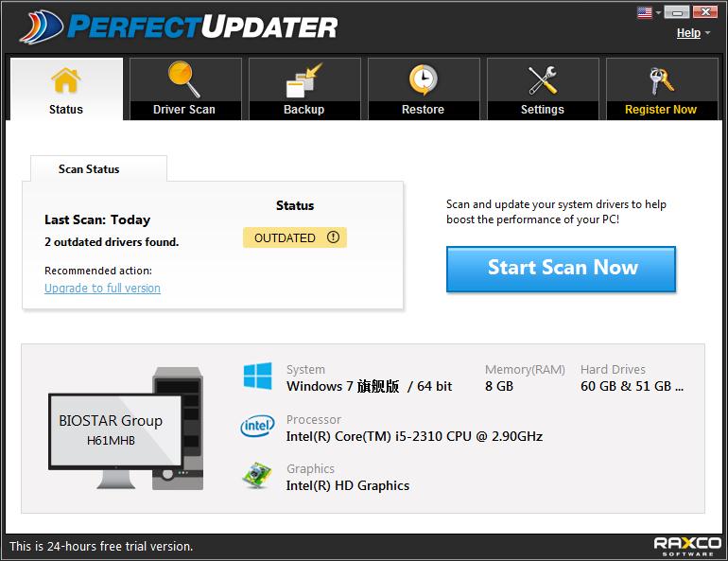Screen dimensions: 728x561
Task: Click the OUTDATED status badge
Action: pyautogui.click(x=295, y=237)
